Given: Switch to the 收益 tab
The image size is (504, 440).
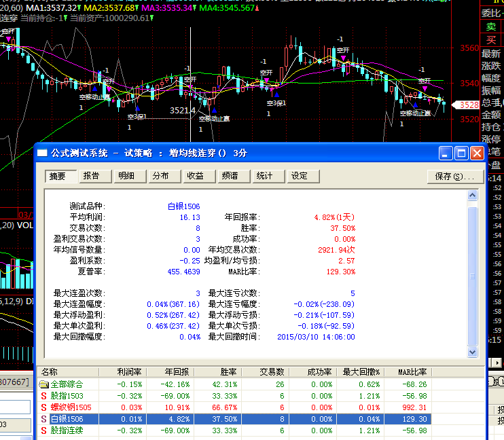Looking at the screenshot, I should (x=199, y=176).
